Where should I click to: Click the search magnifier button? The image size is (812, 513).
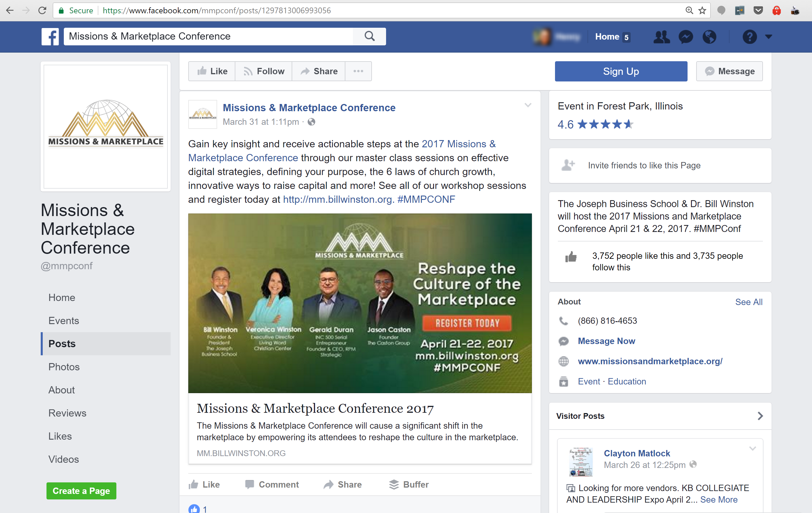tap(370, 36)
